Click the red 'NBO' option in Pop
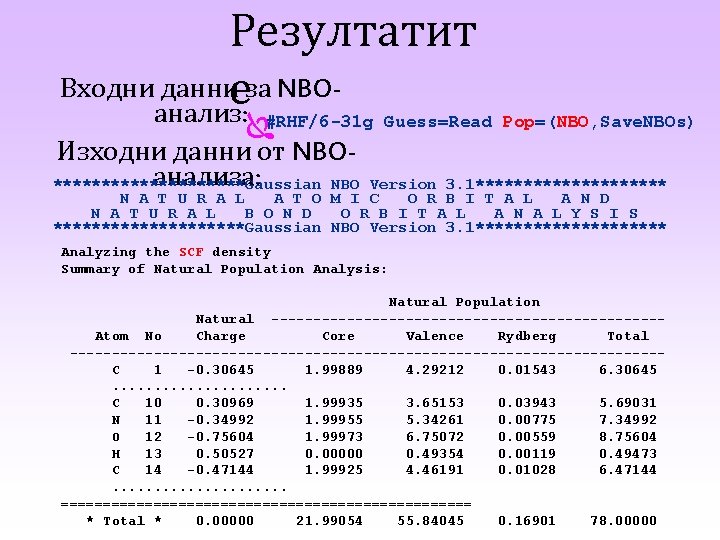 point(572,122)
